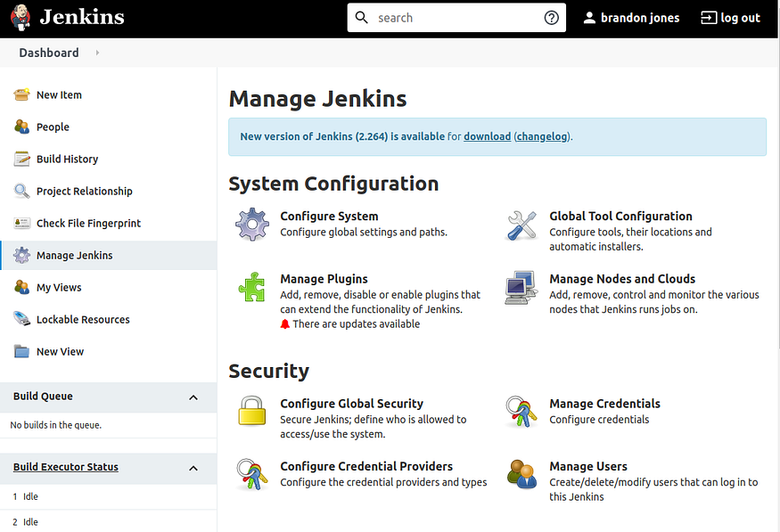Open New Item in the sidebar
The width and height of the screenshot is (780, 532).
[59, 95]
